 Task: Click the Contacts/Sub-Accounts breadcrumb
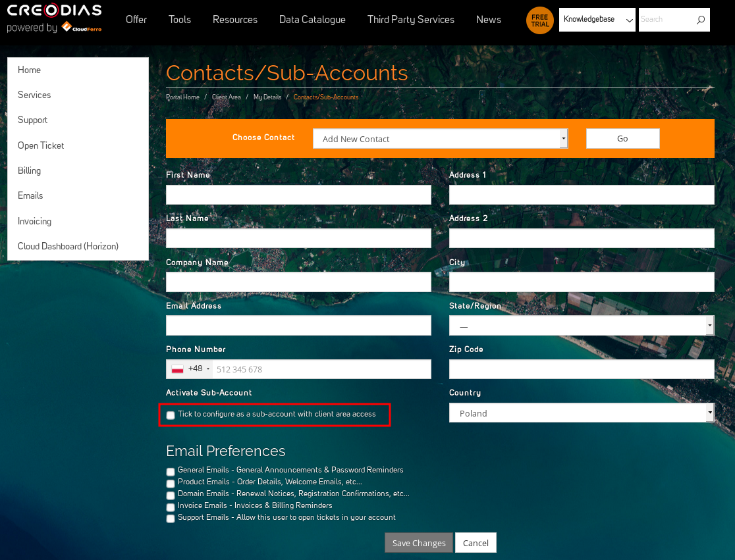326,97
